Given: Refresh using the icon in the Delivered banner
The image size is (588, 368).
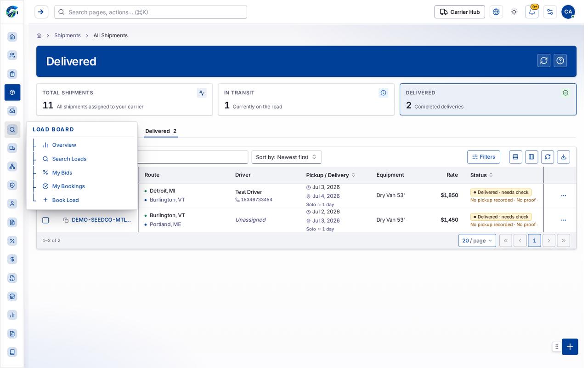Looking at the screenshot, I should (544, 61).
